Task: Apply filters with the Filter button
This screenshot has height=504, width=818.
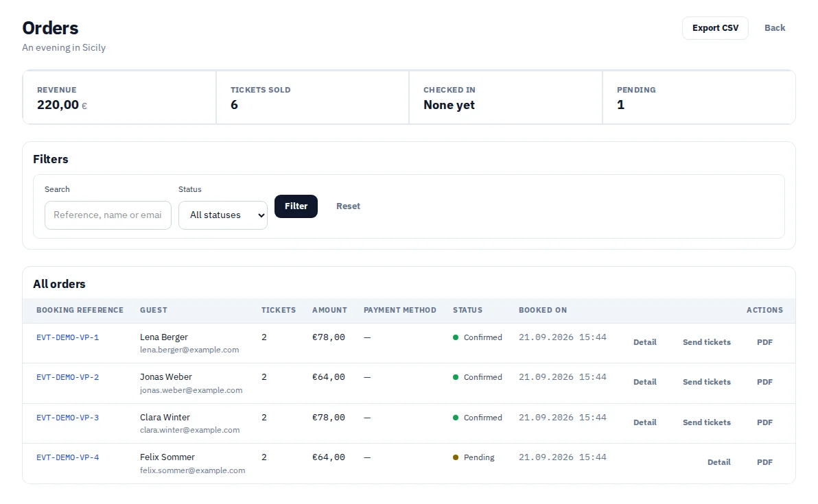Action: [296, 206]
